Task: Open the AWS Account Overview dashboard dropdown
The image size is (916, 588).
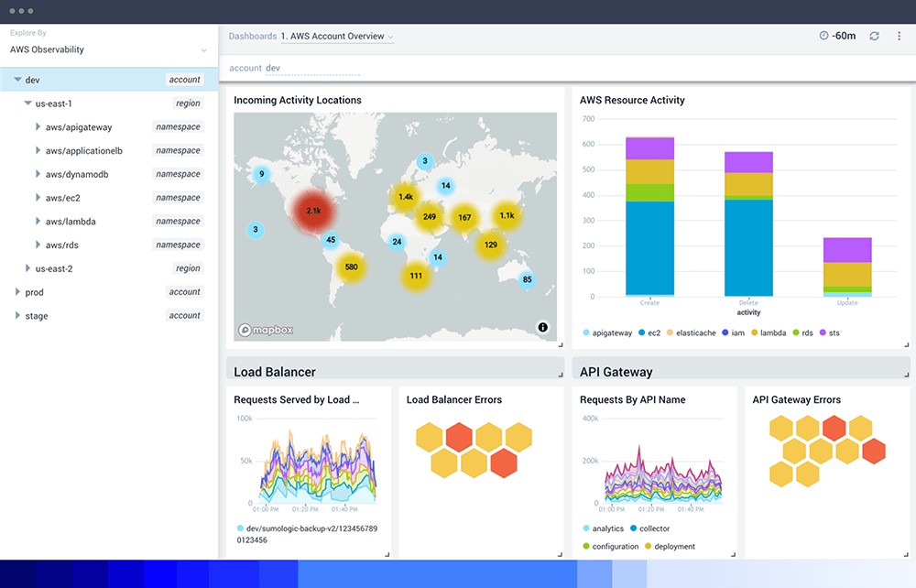Action: point(337,37)
